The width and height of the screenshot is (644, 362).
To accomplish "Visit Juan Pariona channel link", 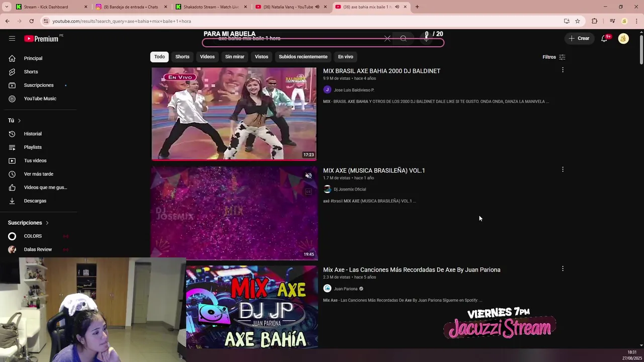I will coord(346,289).
